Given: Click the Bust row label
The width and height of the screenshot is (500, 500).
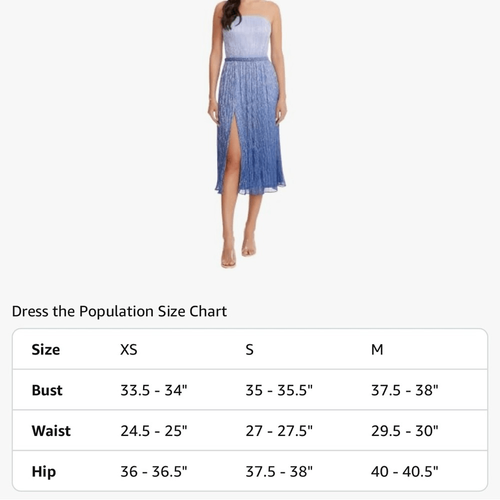Looking at the screenshot, I should (47, 390).
